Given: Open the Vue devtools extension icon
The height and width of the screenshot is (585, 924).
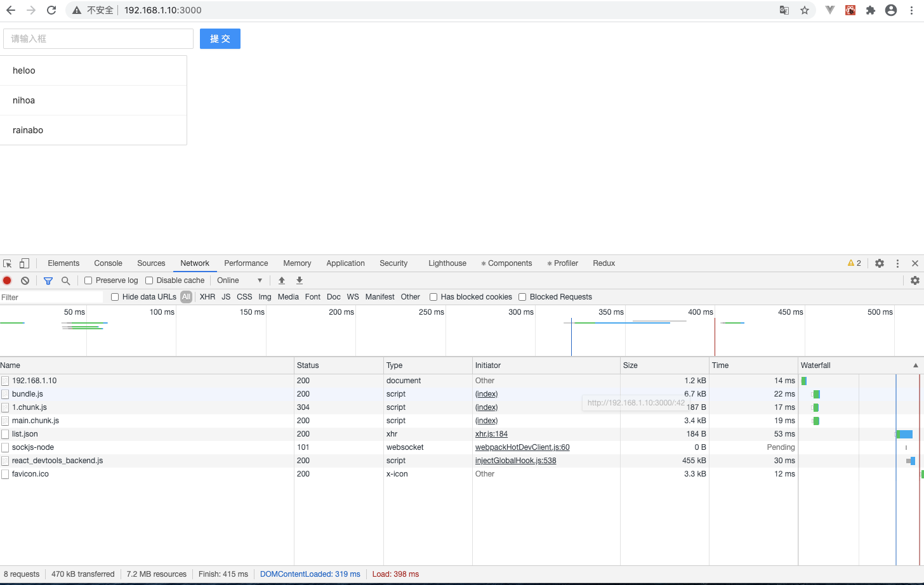Looking at the screenshot, I should pos(830,10).
